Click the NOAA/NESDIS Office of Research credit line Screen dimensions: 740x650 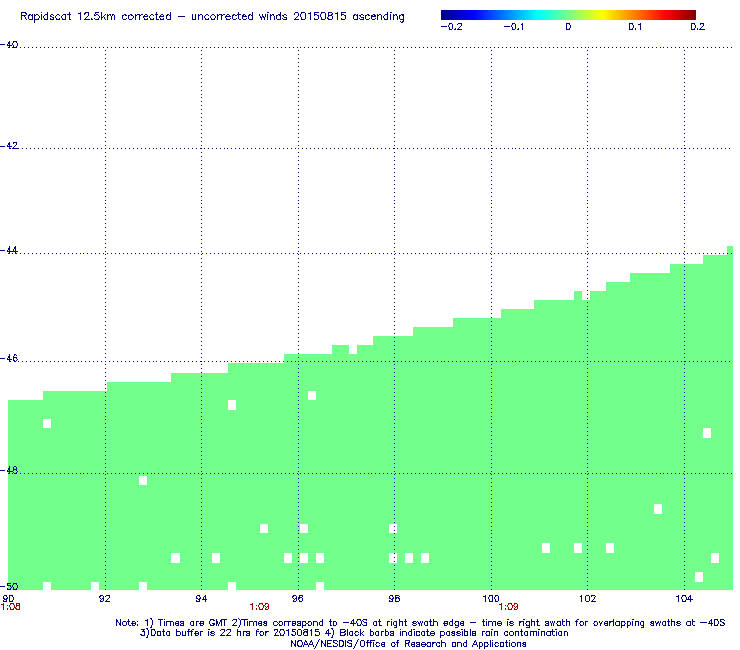click(x=408, y=644)
